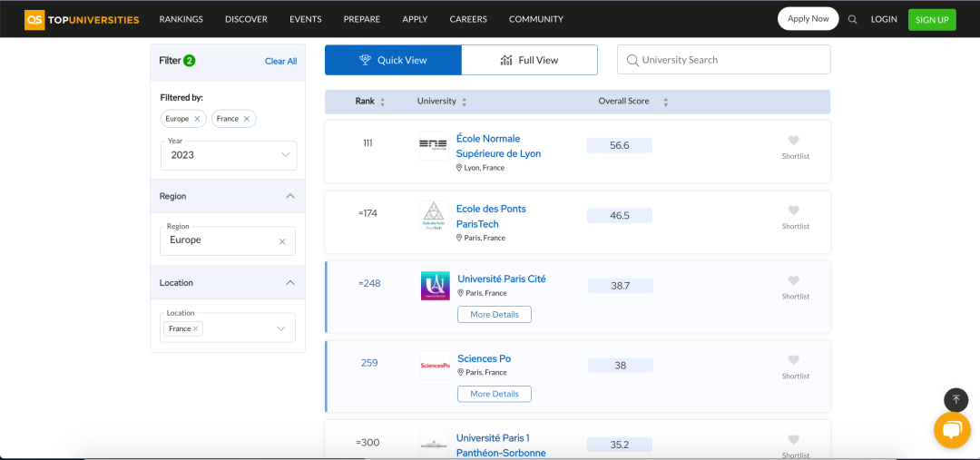Click the green filter count badge
This screenshot has height=460, width=980.
[190, 61]
